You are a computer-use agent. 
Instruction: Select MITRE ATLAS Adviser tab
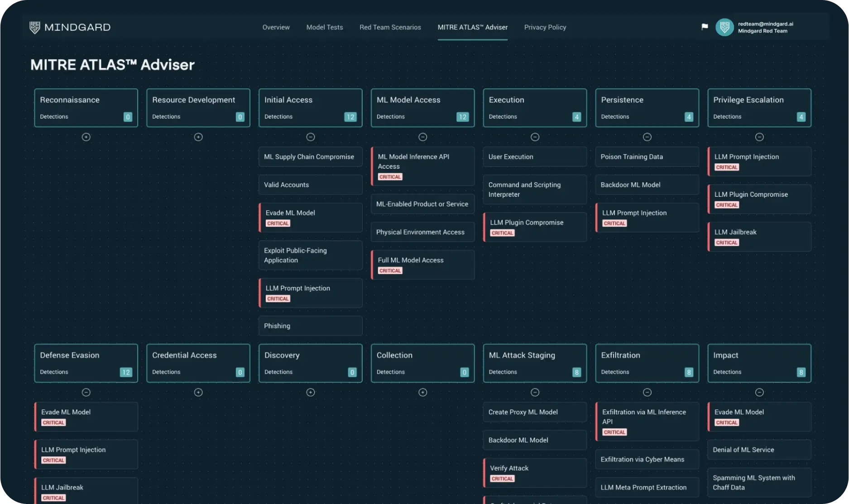473,27
